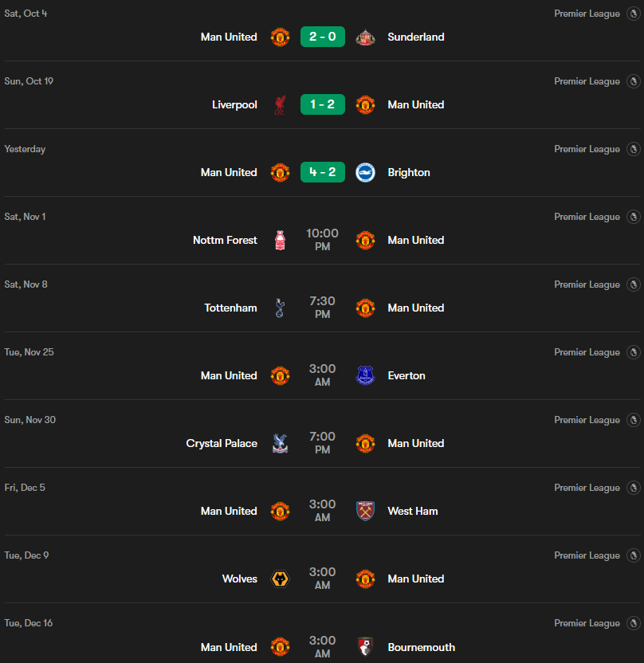The image size is (644, 663).
Task: Open the 1 - 2 Liverpool match score
Action: [x=323, y=105]
